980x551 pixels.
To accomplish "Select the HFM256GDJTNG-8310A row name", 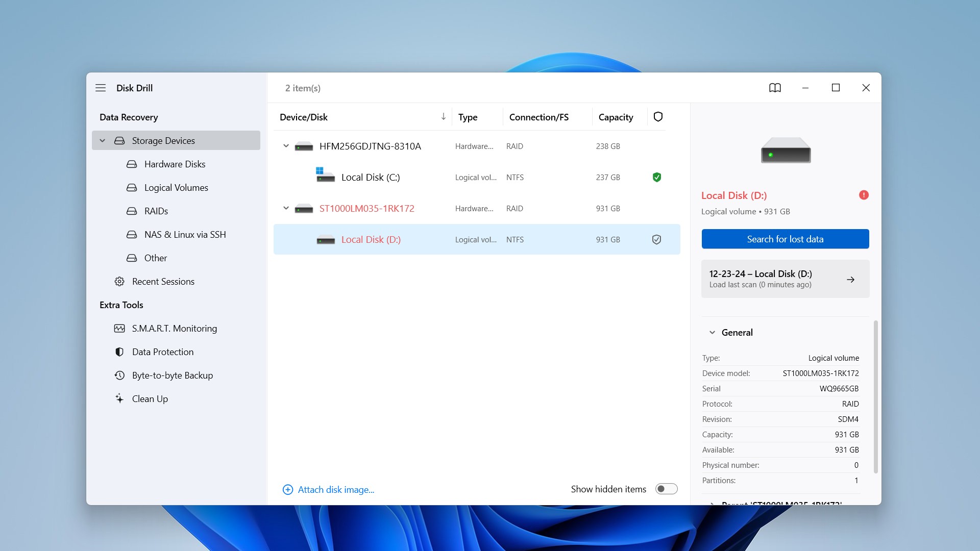I will 370,146.
